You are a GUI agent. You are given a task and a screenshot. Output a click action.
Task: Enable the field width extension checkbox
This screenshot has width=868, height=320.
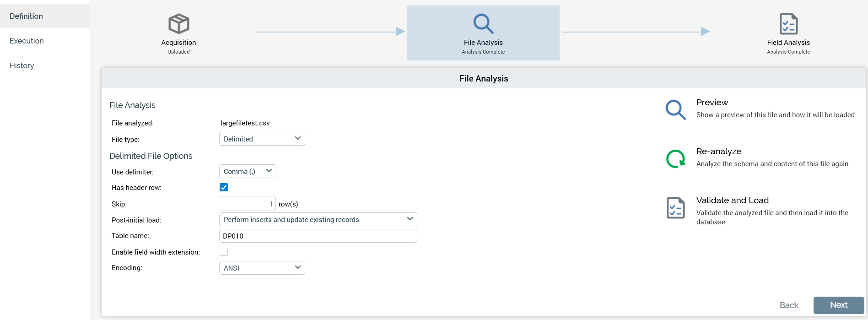224,252
